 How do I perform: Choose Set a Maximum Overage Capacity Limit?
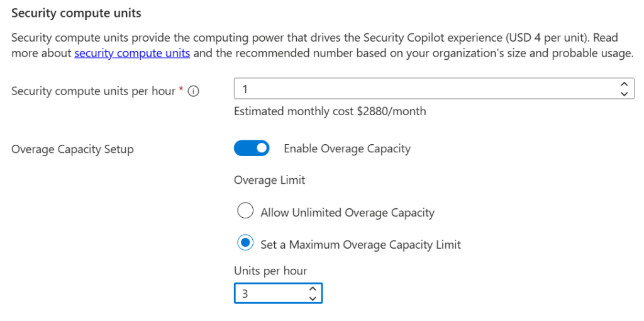pos(245,244)
